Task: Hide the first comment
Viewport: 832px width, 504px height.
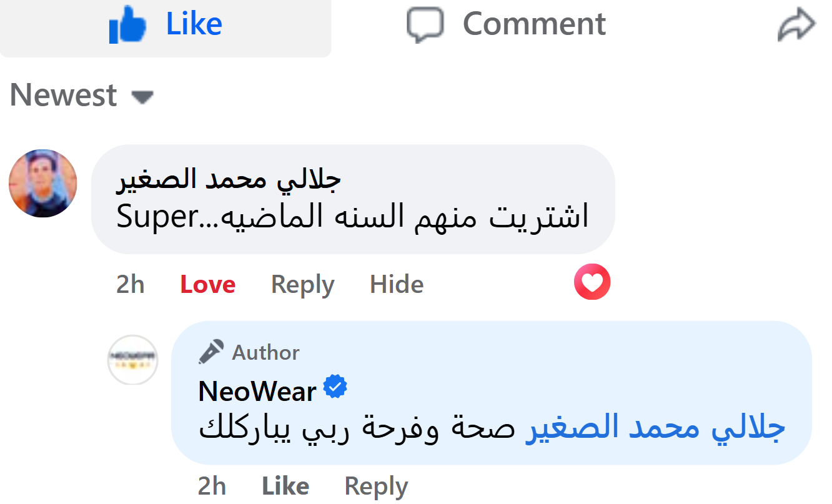Action: [x=397, y=285]
